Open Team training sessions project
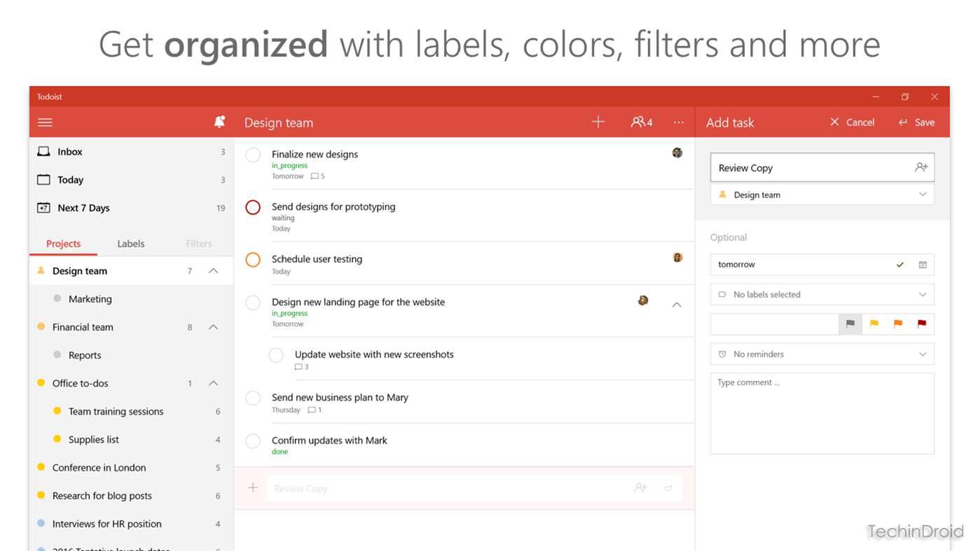The width and height of the screenshot is (980, 551). pyautogui.click(x=132, y=411)
